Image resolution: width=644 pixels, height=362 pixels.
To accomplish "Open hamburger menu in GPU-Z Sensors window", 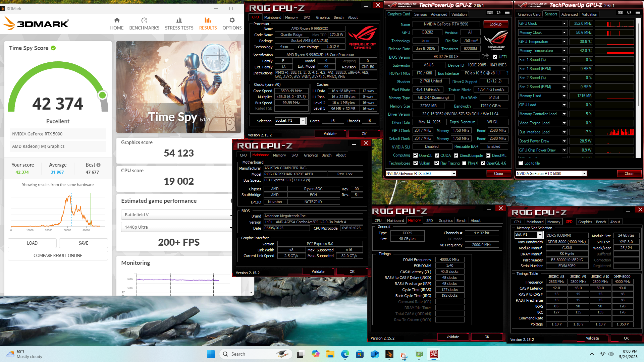I will coord(638,13).
